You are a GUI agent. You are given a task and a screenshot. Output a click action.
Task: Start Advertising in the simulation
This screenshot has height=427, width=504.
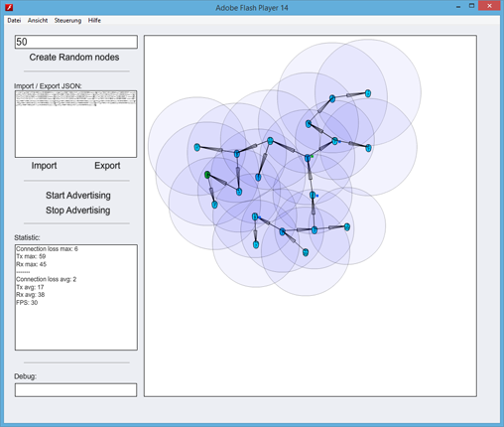click(x=78, y=196)
